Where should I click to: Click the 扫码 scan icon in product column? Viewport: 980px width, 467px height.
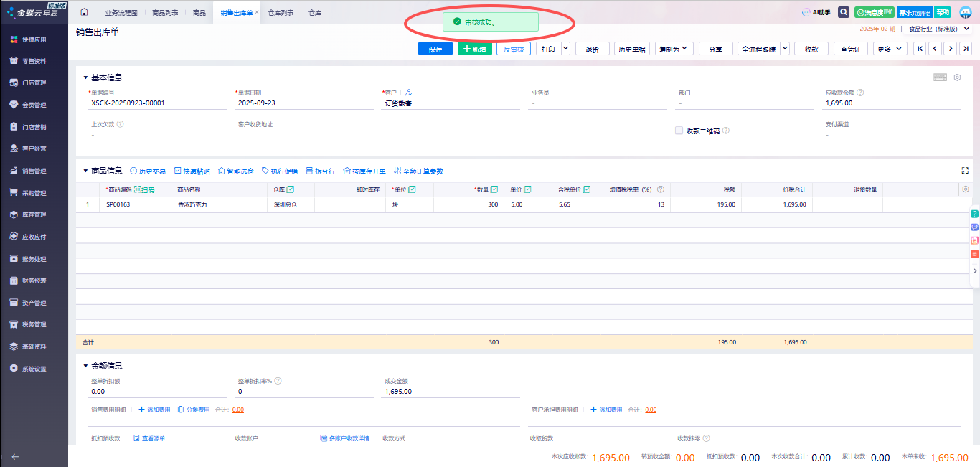click(x=144, y=189)
